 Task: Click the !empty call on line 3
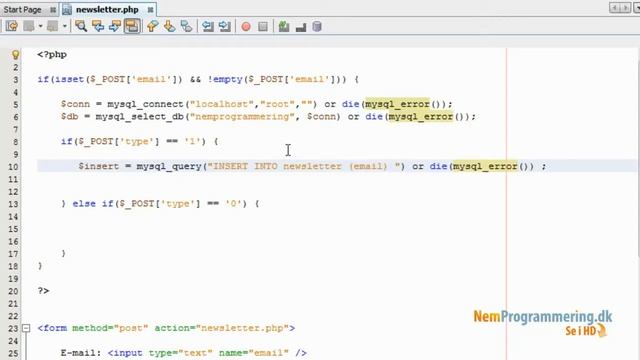click(x=225, y=79)
